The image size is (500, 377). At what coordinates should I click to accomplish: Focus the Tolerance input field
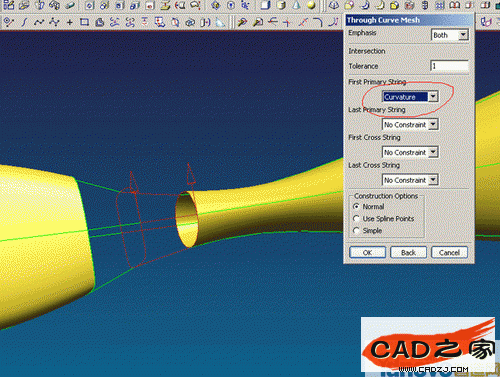click(x=449, y=66)
